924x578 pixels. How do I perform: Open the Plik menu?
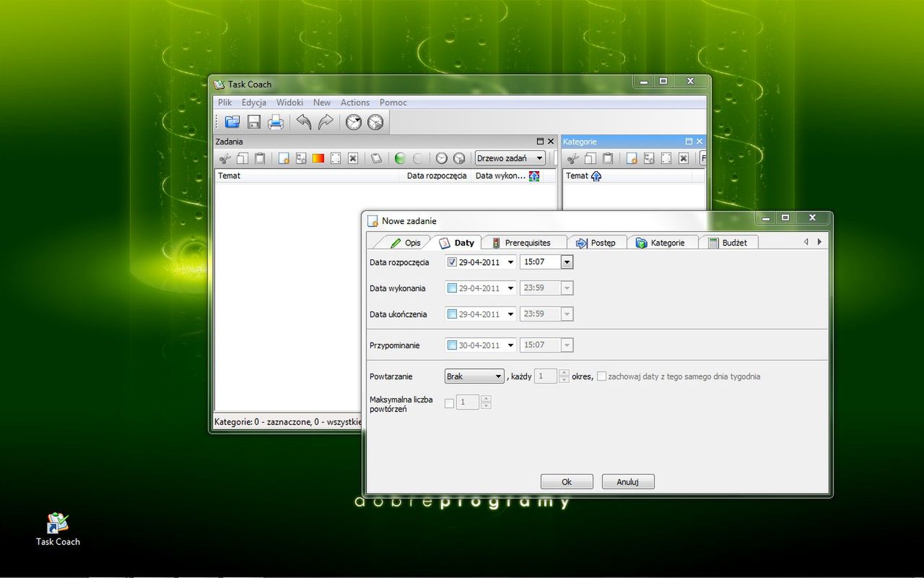(x=225, y=103)
